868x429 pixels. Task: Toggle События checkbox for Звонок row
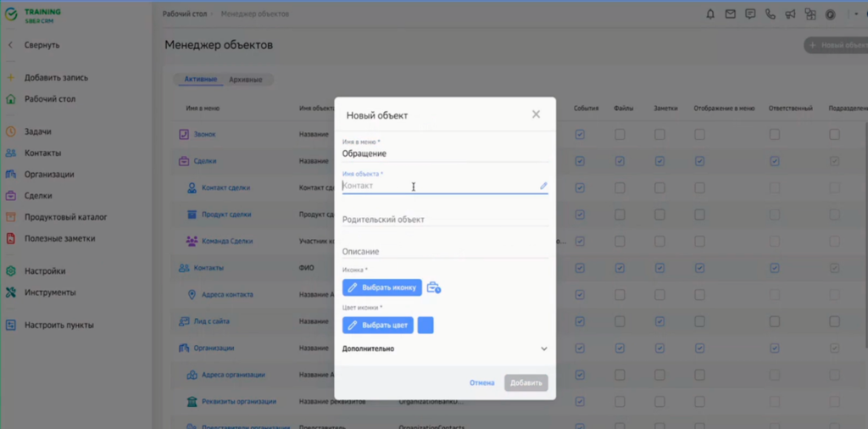580,135
